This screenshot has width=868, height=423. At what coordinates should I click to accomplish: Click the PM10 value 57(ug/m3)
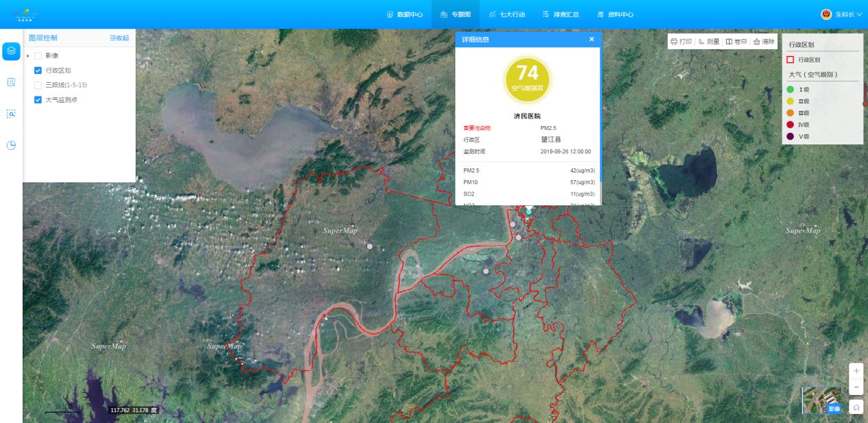coord(582,182)
